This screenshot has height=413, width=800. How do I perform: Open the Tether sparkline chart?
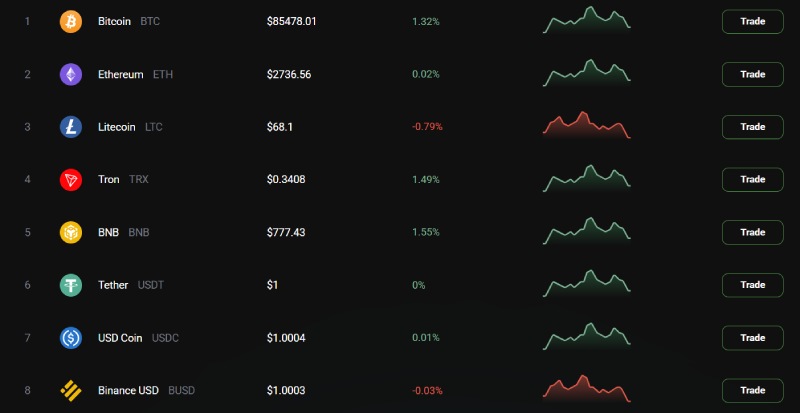(587, 283)
